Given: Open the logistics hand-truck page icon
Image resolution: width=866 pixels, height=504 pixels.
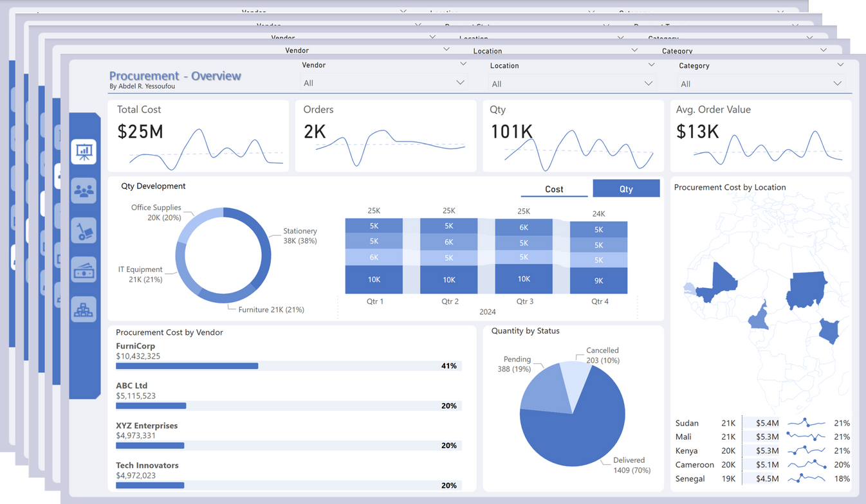Looking at the screenshot, I should (x=84, y=231).
